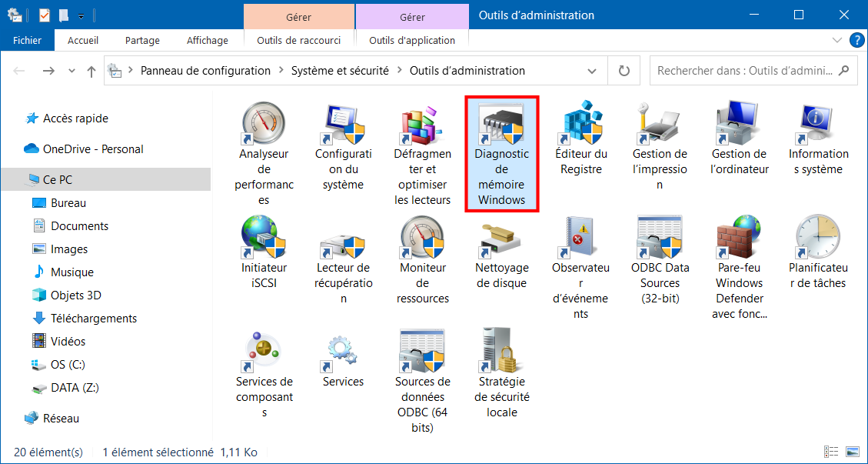Expand the address bar history dropdown

click(x=592, y=71)
